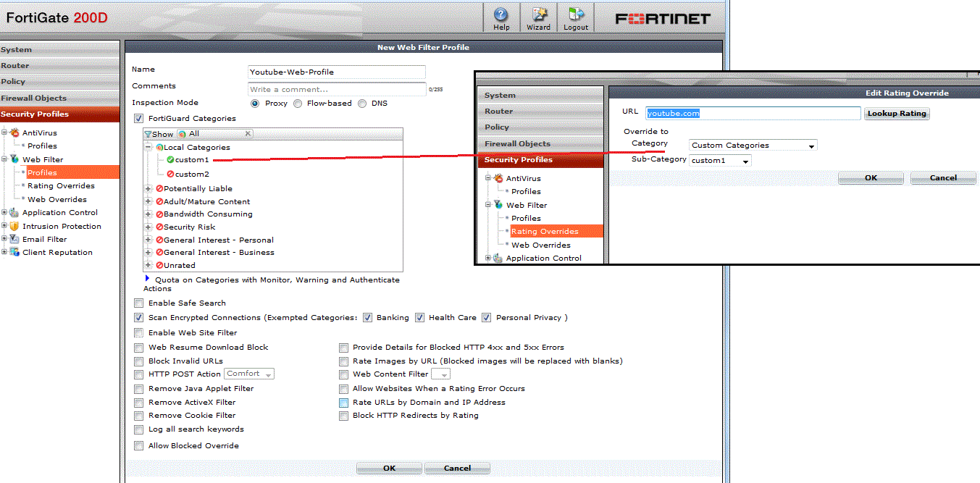The width and height of the screenshot is (980, 483).
Task: Open the Router menu in main sidebar
Action: click(x=59, y=66)
